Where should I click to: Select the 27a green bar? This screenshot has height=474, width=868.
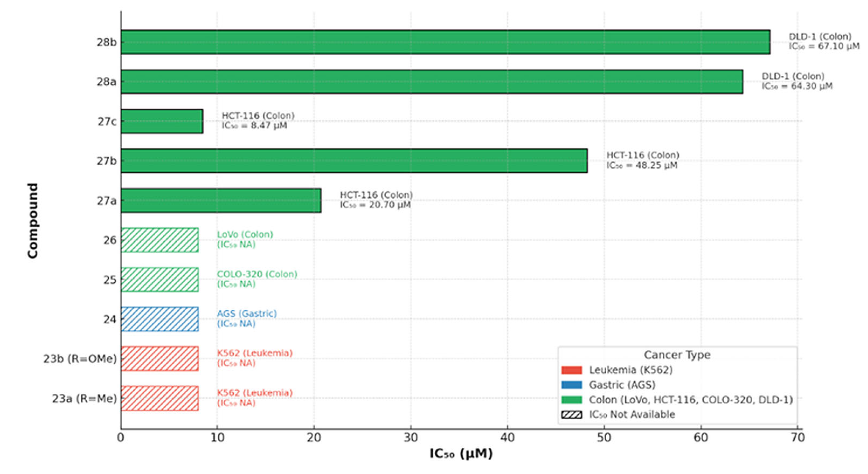(221, 201)
